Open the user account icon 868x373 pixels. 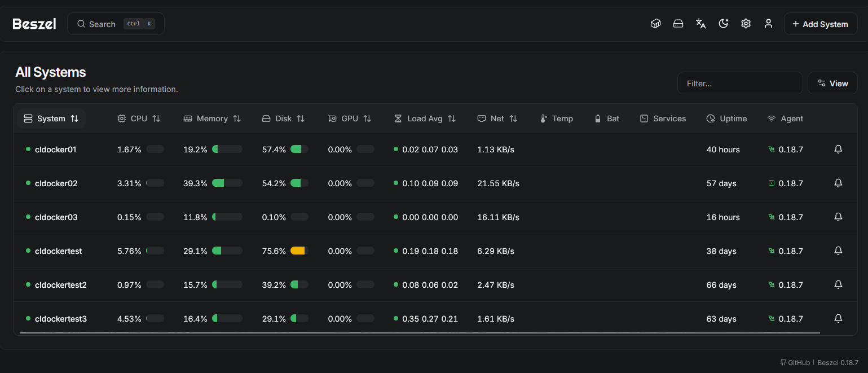click(768, 24)
